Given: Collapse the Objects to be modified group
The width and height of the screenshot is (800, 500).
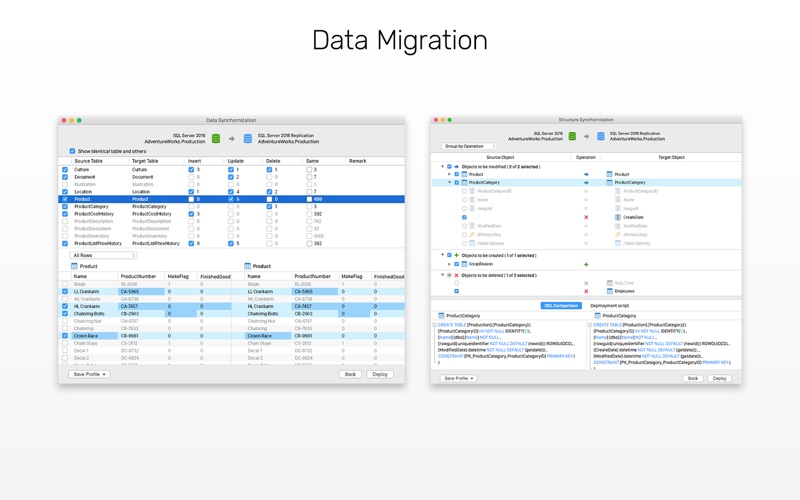Looking at the screenshot, I should coord(442,167).
